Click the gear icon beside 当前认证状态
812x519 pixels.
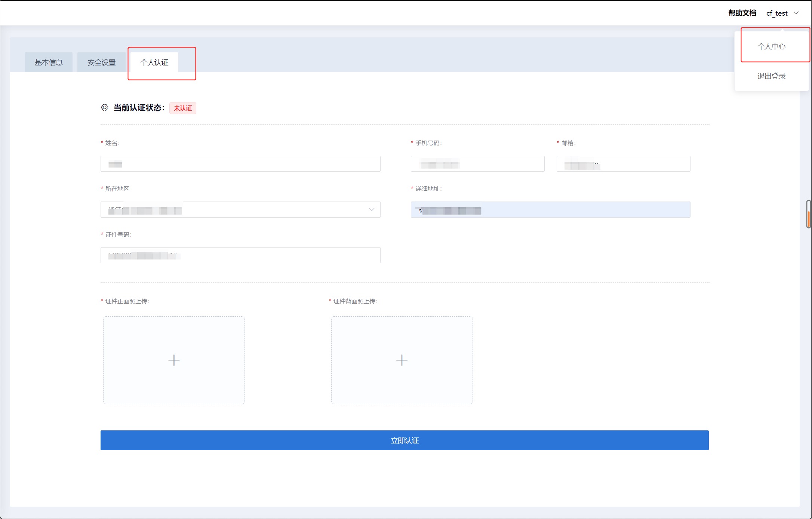pyautogui.click(x=105, y=108)
